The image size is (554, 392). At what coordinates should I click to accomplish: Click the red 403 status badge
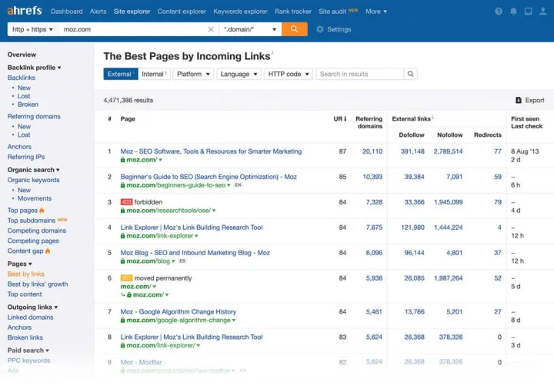pos(126,202)
